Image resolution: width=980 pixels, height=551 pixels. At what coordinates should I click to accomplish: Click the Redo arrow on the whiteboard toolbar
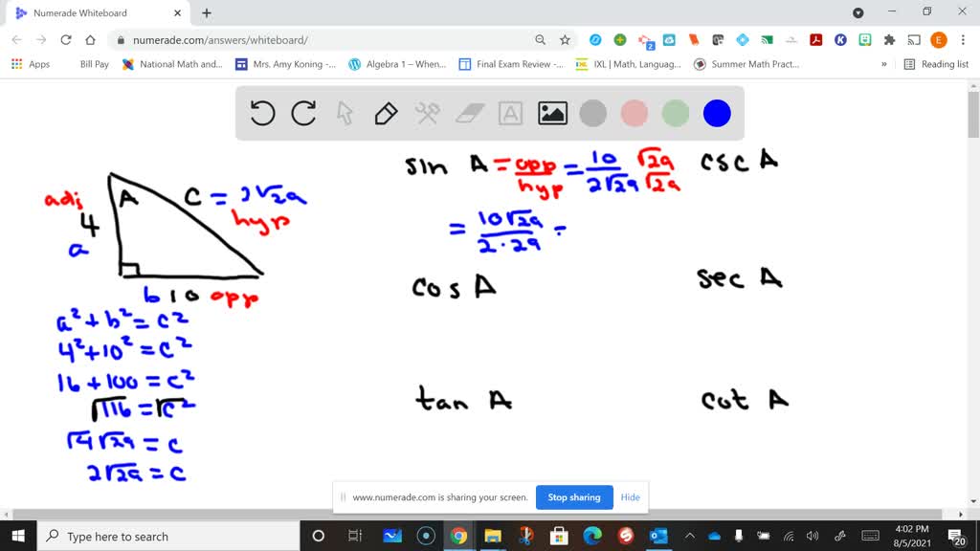point(303,113)
